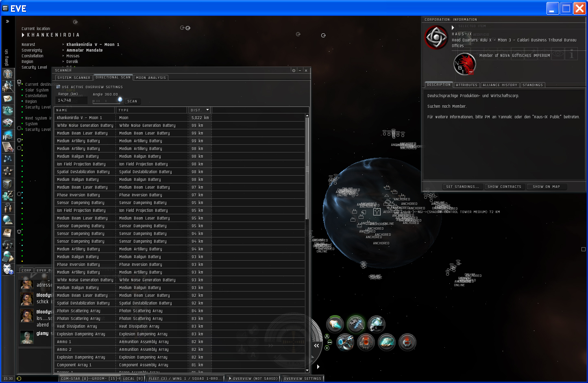Open the Help icon with question mark

click(8, 269)
